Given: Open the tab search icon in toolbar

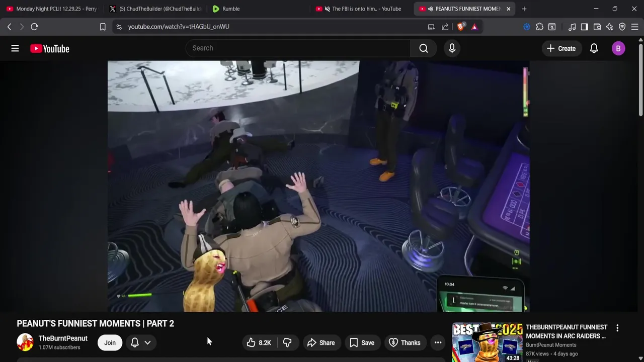Looking at the screenshot, I should [x=552, y=27].
